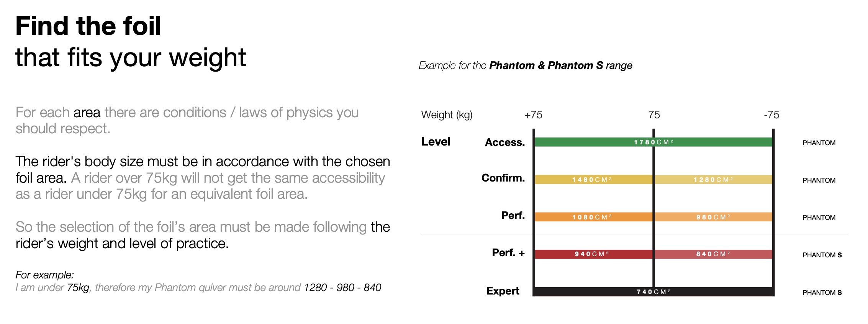Select the light orange 980 cm² bar
Image resolution: width=868 pixels, height=324 pixels.
(713, 217)
